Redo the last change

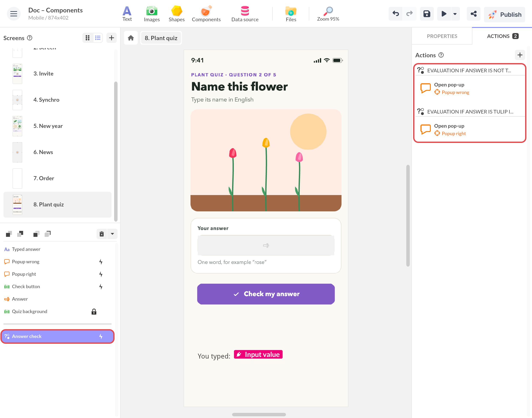pos(410,14)
